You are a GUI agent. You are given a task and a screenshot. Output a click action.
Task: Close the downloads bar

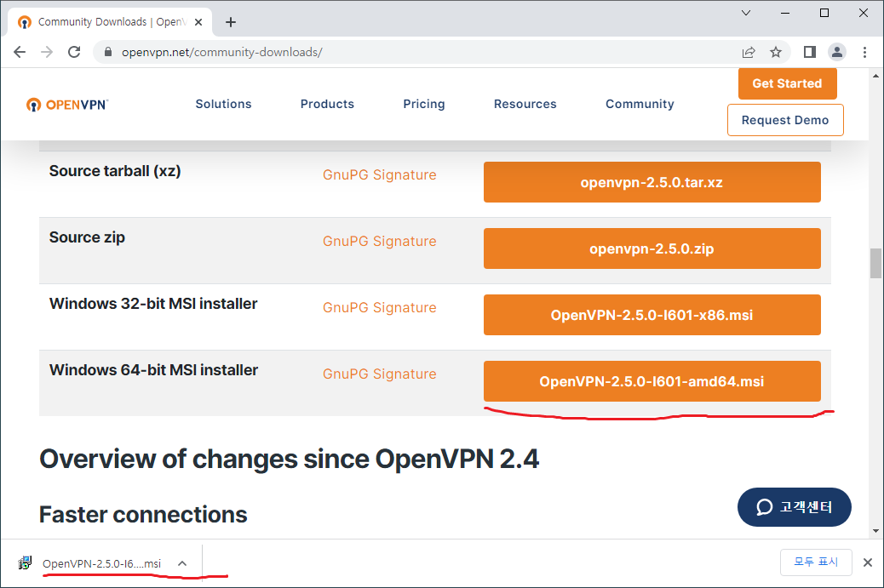click(x=868, y=562)
